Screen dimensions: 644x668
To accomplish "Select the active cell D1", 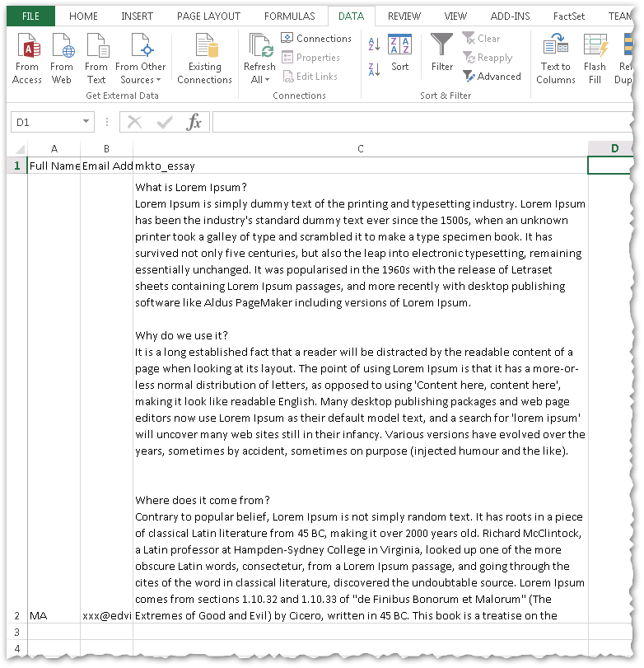I will pyautogui.click(x=611, y=166).
